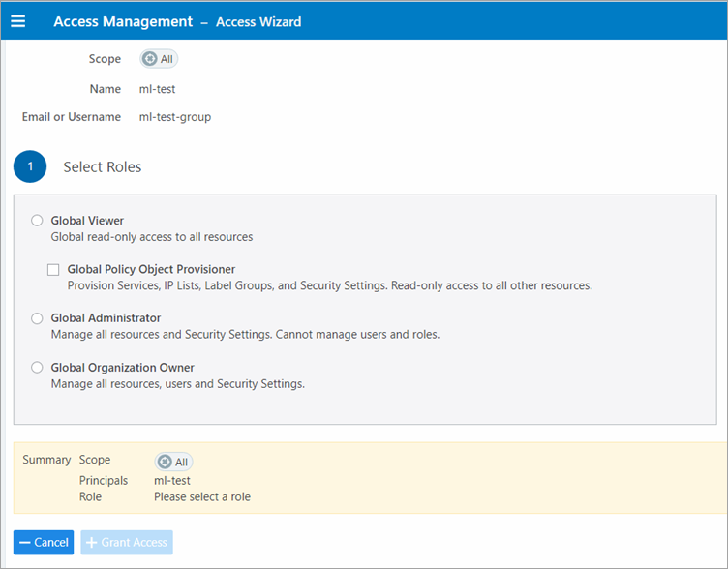Click the All scope pill at top
The width and height of the screenshot is (728, 569).
[x=159, y=59]
